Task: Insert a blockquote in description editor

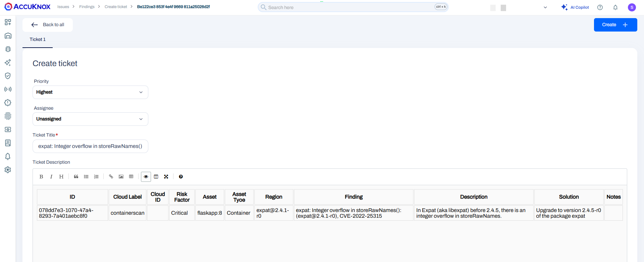Action: pyautogui.click(x=76, y=177)
